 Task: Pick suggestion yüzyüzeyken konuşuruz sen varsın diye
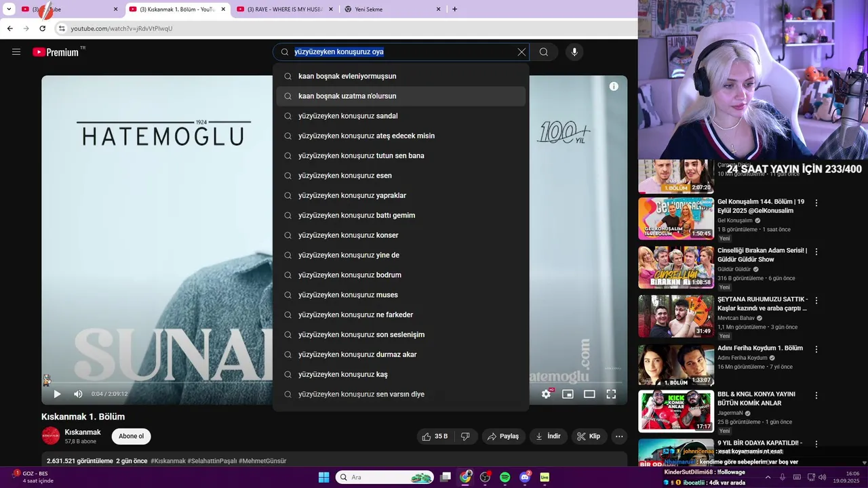click(401, 394)
